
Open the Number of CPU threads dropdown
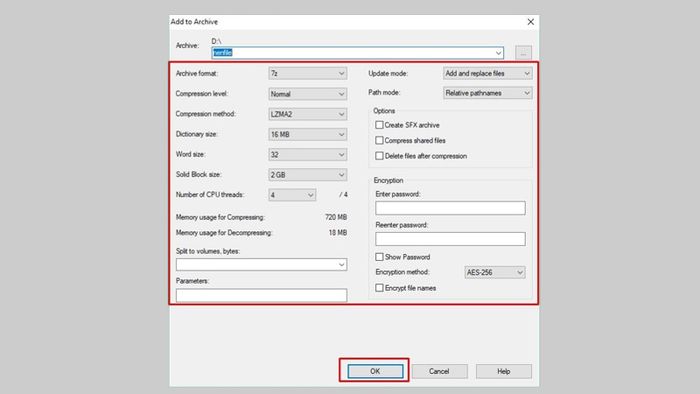tap(292, 195)
